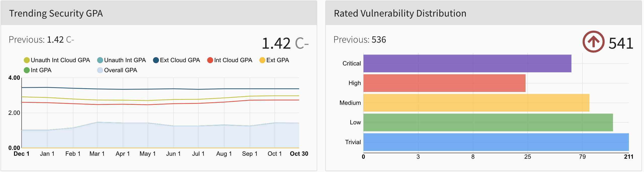Select the High vulnerability red bar
This screenshot has height=172, width=644.
coord(444,83)
